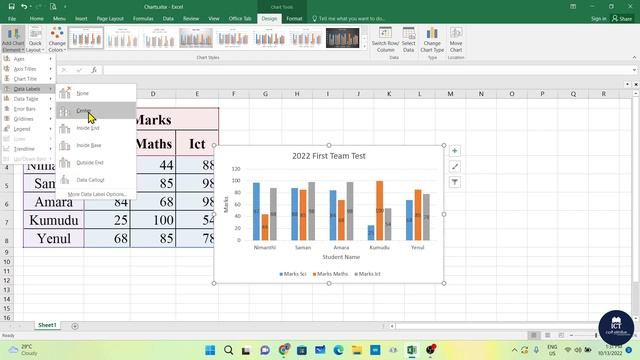Switch to Page Layout view in status bar
The width and height of the screenshot is (640, 360).
(547, 335)
